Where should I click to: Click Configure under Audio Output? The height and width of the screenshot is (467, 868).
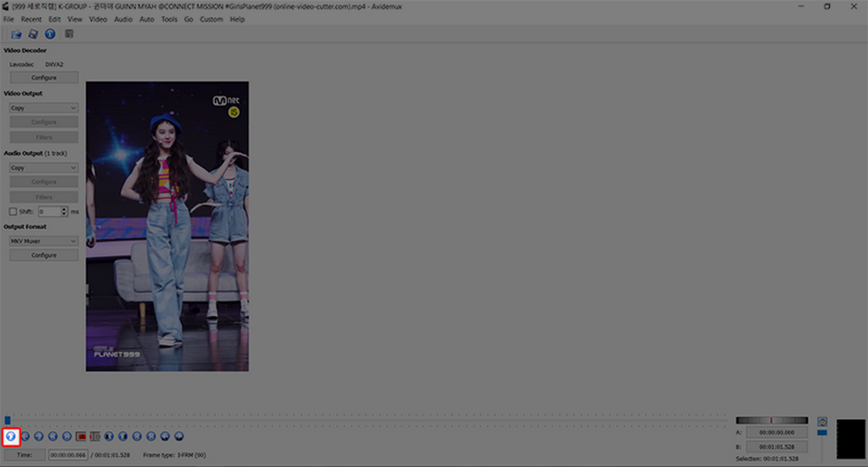(43, 182)
